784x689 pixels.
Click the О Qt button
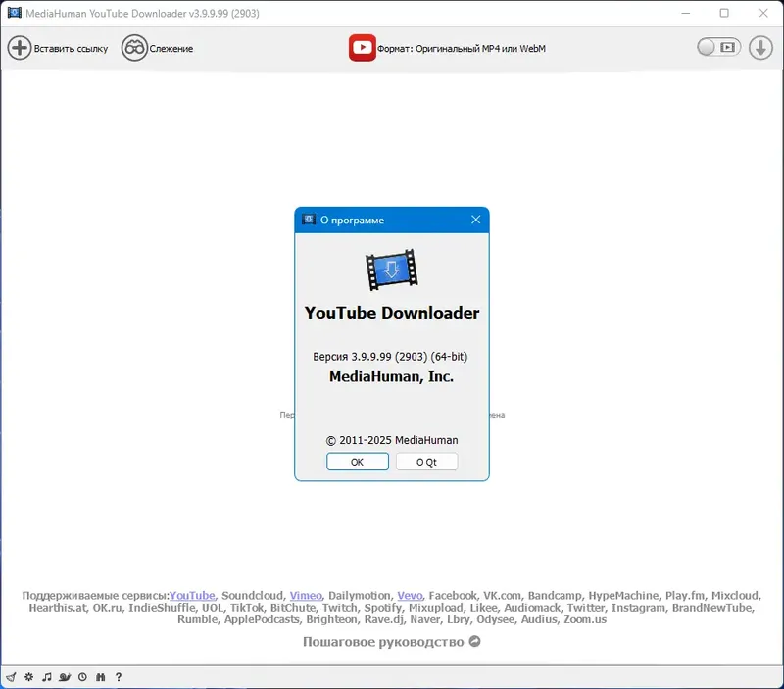tap(426, 462)
